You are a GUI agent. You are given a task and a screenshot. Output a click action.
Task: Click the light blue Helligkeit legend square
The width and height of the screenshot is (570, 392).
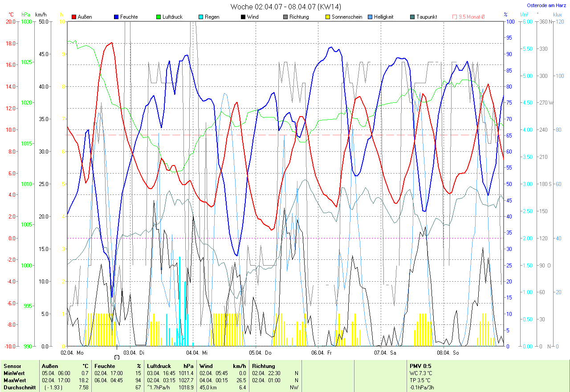(370, 17)
